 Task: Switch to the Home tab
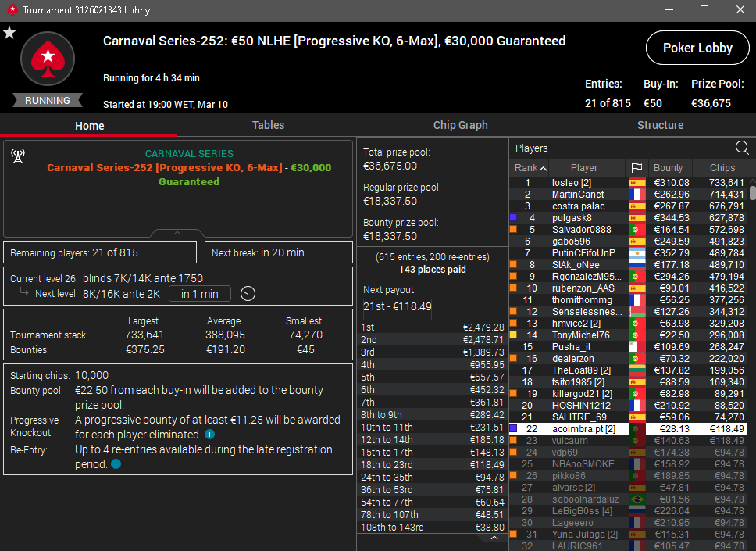[x=89, y=126]
